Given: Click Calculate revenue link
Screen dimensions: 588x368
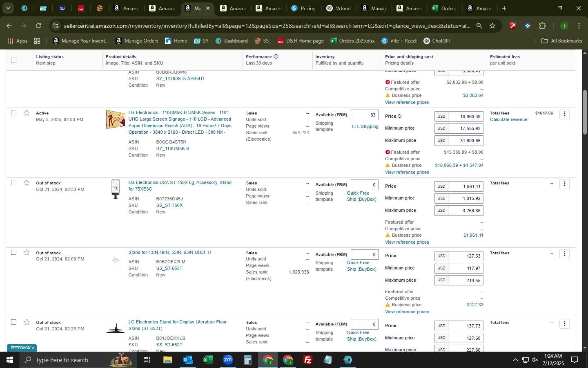Looking at the screenshot, I should (x=508, y=119).
